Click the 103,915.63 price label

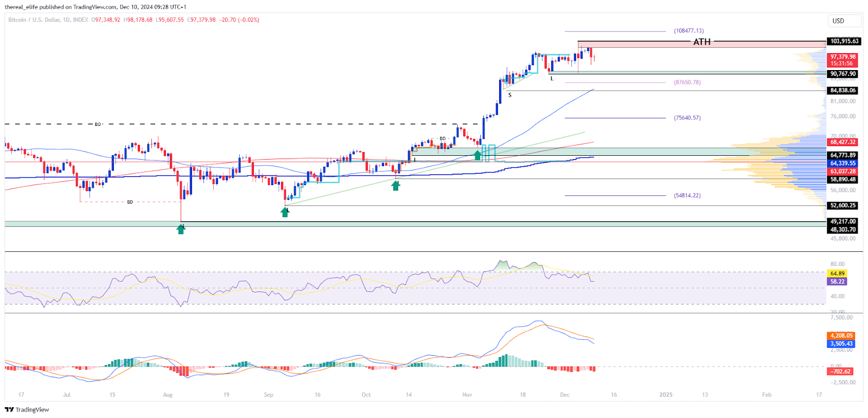tap(844, 41)
